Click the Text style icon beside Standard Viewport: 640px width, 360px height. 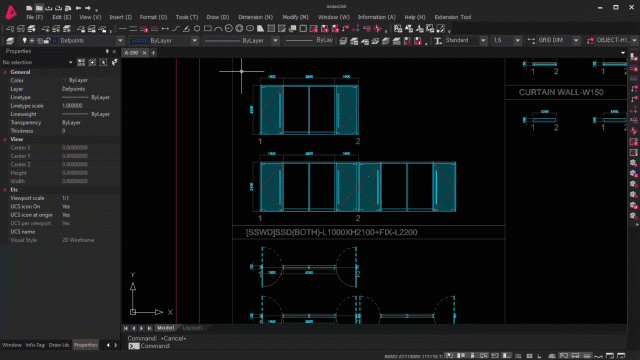(438, 40)
